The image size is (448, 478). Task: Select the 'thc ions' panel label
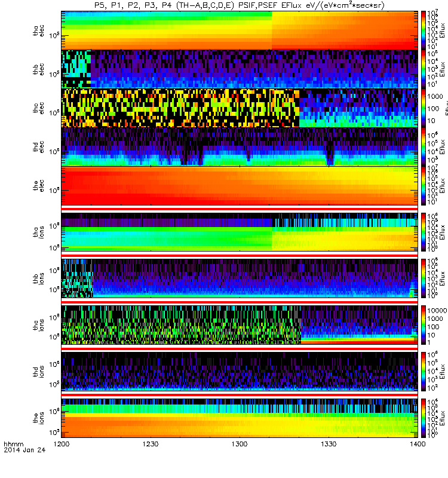coord(38,325)
